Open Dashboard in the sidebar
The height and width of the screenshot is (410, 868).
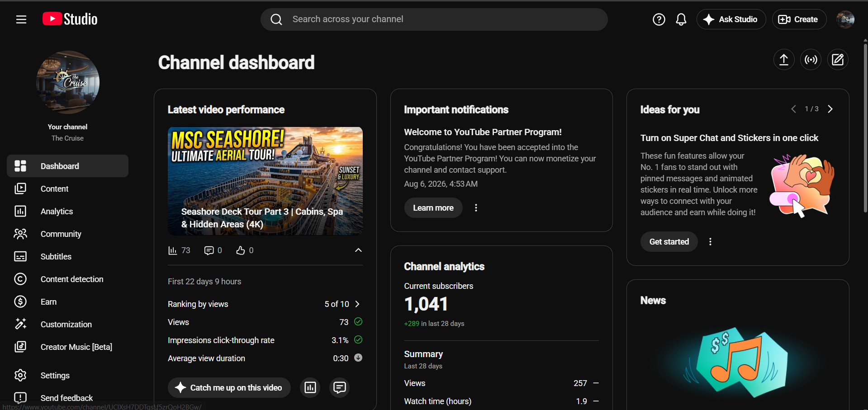coord(67,166)
